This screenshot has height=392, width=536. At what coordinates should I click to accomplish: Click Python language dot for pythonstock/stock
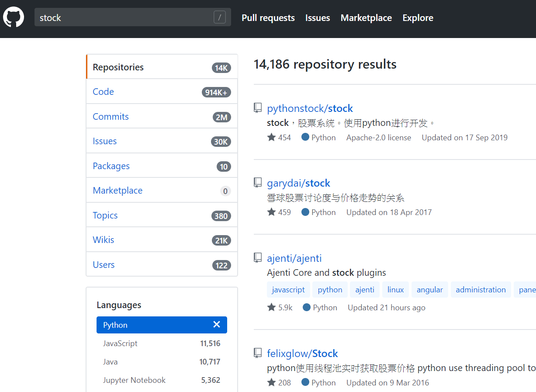(305, 137)
